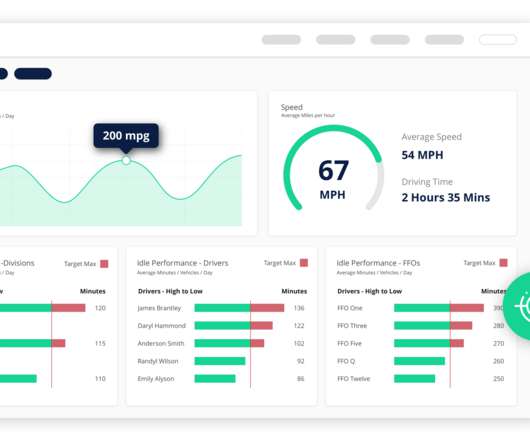The width and height of the screenshot is (530, 442).
Task: Click the 2 Hours 35 Mins value
Action: [446, 197]
